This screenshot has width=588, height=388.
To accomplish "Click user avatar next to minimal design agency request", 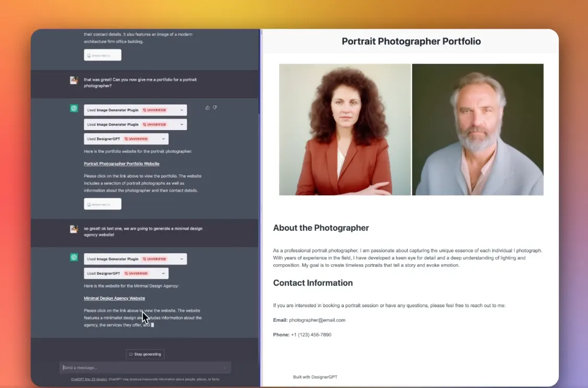I will (x=74, y=229).
